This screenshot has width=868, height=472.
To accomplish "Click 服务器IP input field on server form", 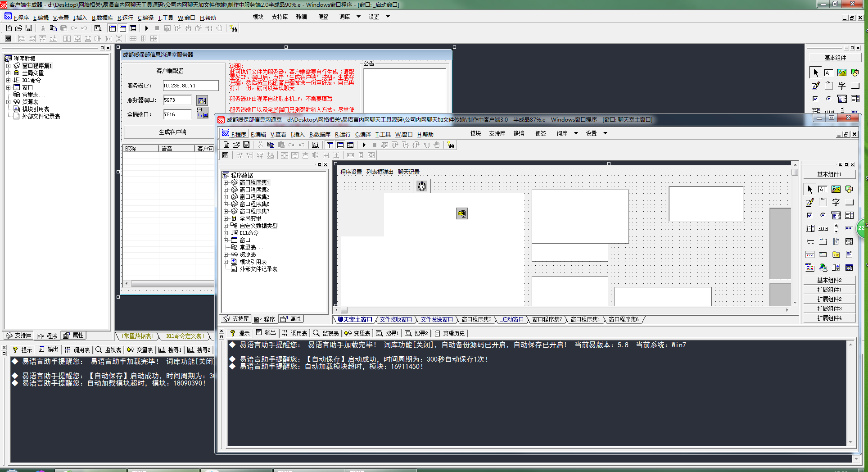I will coord(190,86).
